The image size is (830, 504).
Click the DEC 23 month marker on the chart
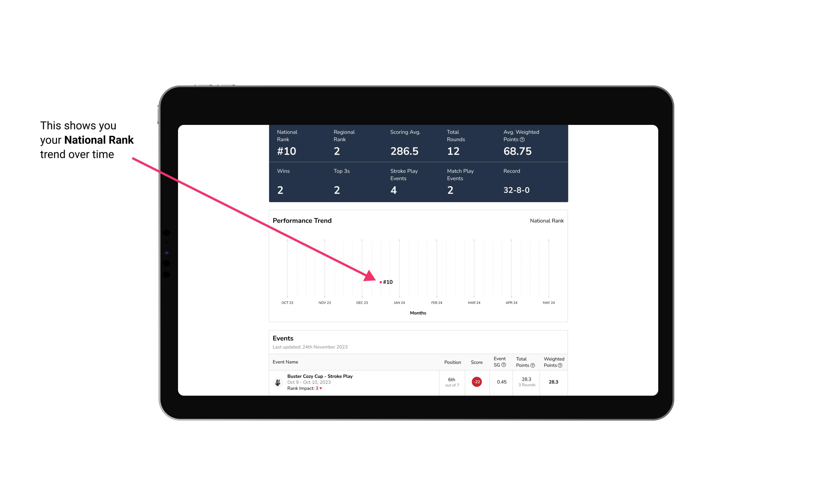[x=362, y=302]
